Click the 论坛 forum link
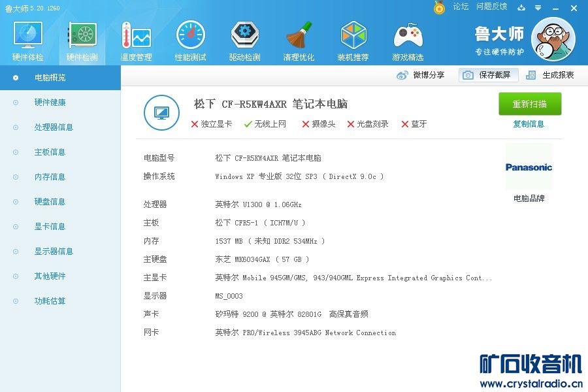This screenshot has height=392, width=588. [x=461, y=7]
